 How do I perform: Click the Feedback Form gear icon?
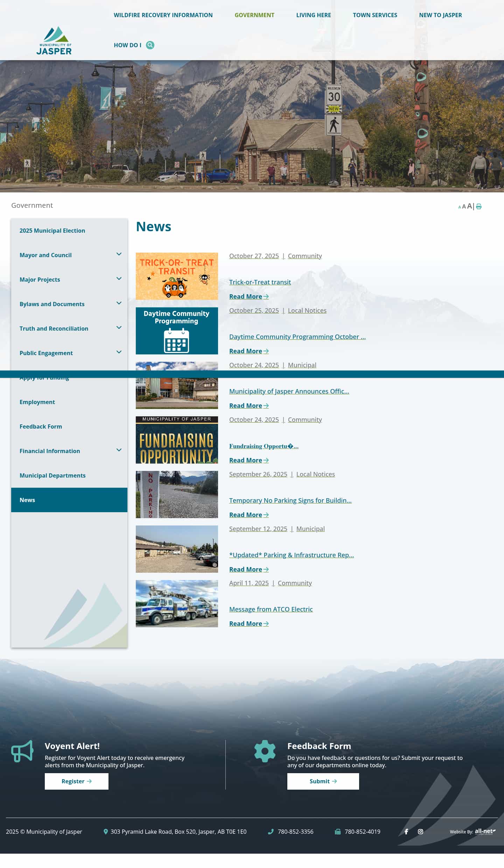pos(265,751)
